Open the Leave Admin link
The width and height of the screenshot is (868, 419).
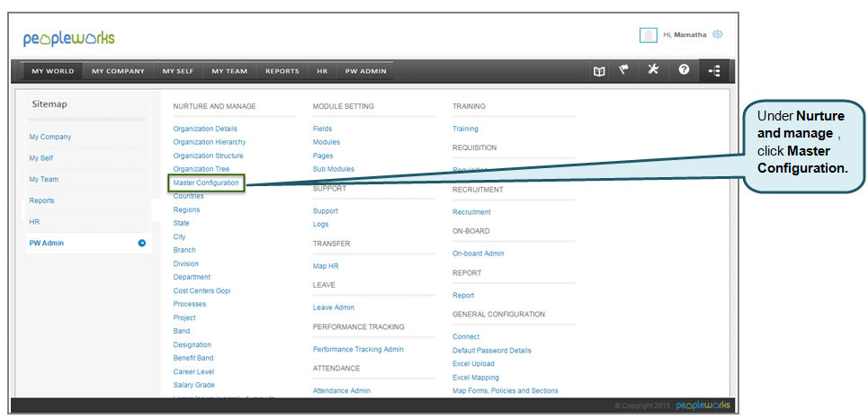(x=333, y=308)
